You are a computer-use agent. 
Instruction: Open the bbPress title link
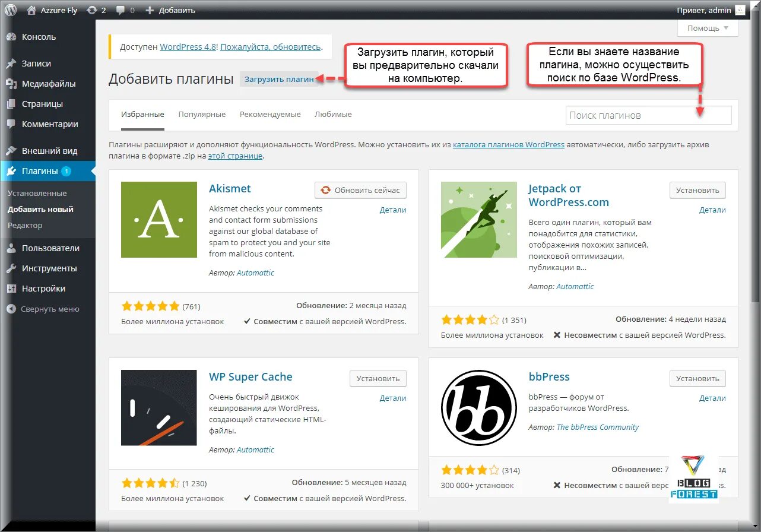click(549, 377)
